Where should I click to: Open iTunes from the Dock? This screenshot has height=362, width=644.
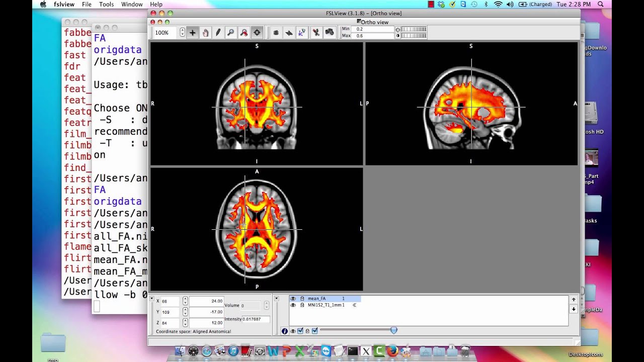point(233,351)
